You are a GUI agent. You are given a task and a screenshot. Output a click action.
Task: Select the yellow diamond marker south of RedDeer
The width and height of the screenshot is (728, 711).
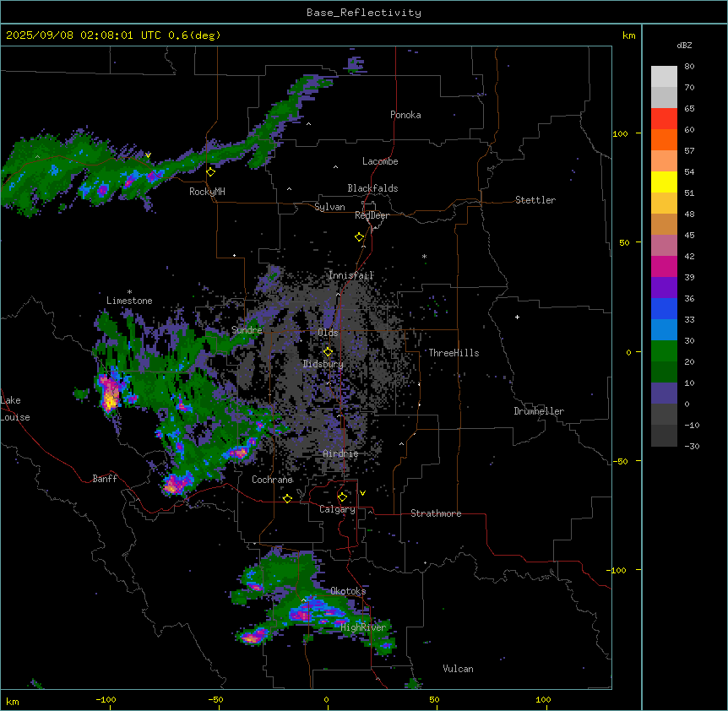click(x=360, y=237)
